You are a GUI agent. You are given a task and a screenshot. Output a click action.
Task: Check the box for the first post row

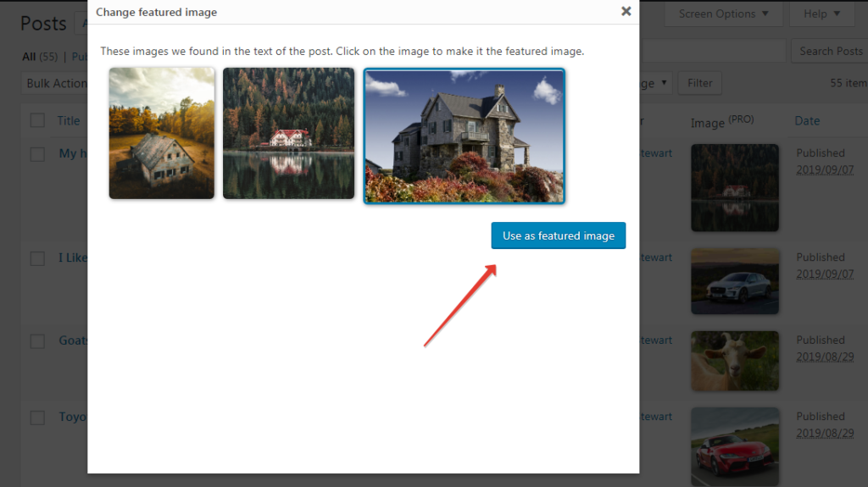pyautogui.click(x=37, y=154)
